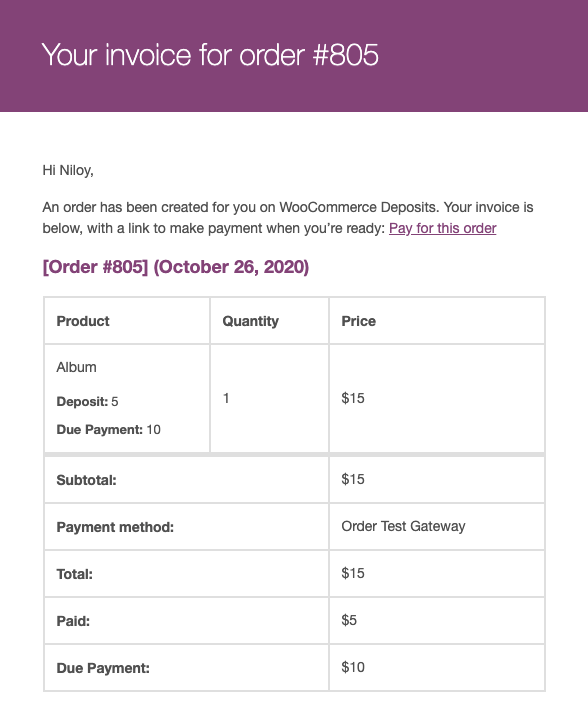Click the Paid amount $5
This screenshot has height=706, width=588.
(x=349, y=620)
